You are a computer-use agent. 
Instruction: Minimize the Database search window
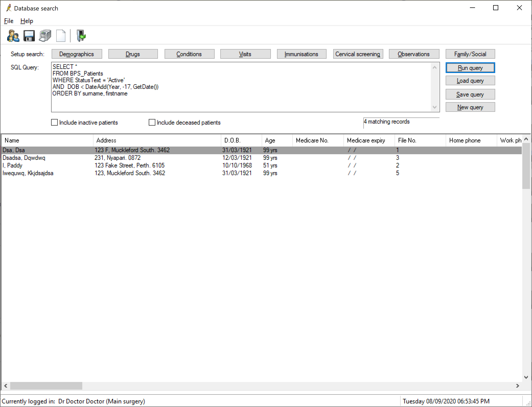pos(472,8)
